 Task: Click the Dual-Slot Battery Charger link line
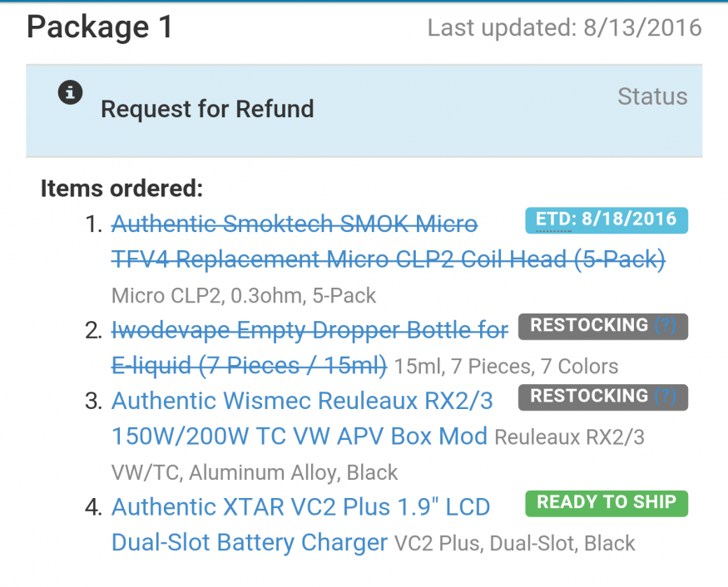(x=250, y=542)
